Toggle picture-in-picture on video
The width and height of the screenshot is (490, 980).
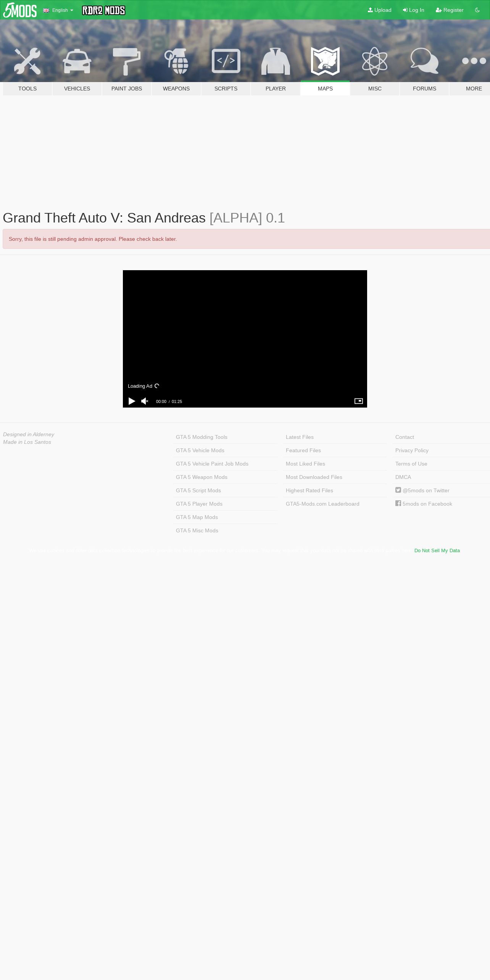coord(359,401)
